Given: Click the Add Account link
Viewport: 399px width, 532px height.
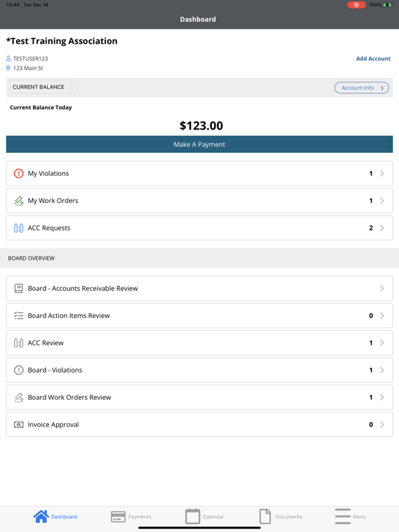Looking at the screenshot, I should 373,59.
